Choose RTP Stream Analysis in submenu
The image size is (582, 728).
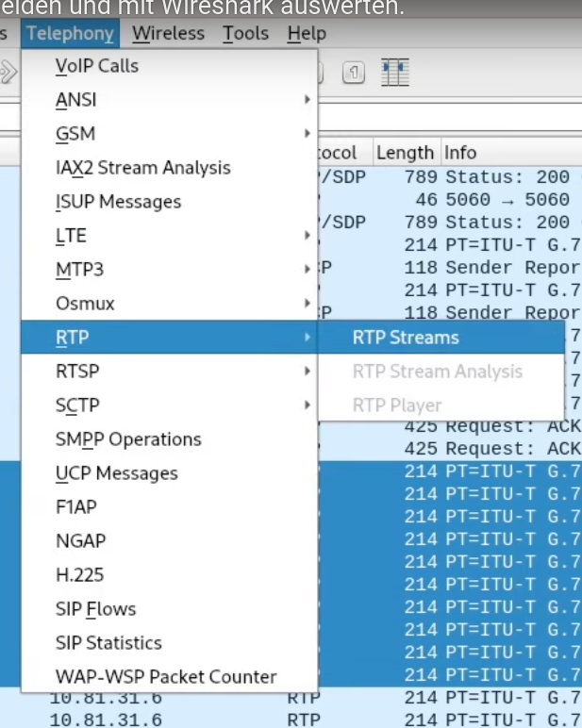click(441, 372)
